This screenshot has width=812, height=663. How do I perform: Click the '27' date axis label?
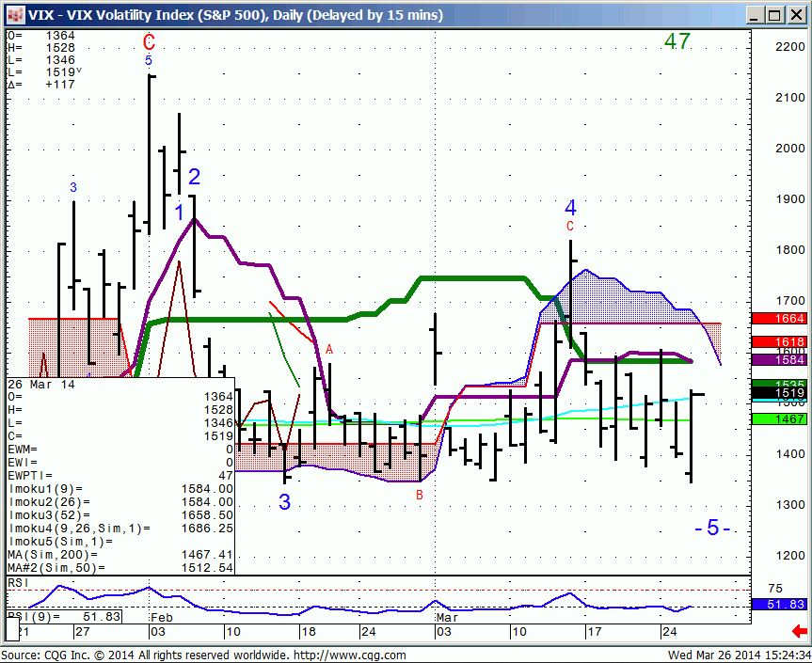point(83,631)
